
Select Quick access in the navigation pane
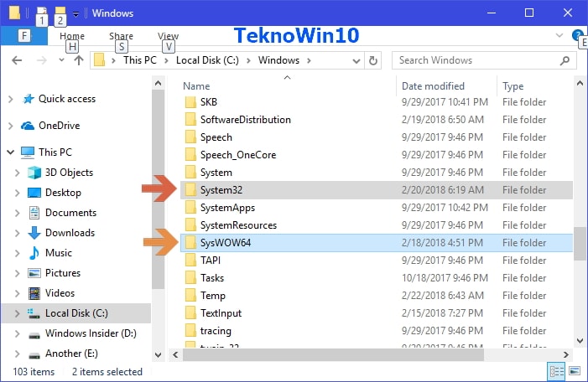(x=67, y=99)
